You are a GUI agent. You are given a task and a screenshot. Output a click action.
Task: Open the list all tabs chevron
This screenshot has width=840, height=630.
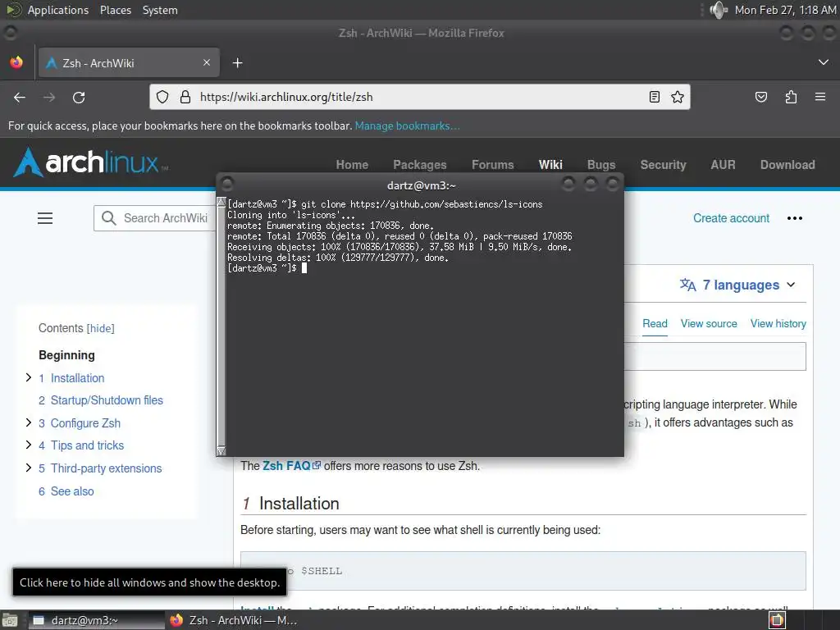point(824,62)
